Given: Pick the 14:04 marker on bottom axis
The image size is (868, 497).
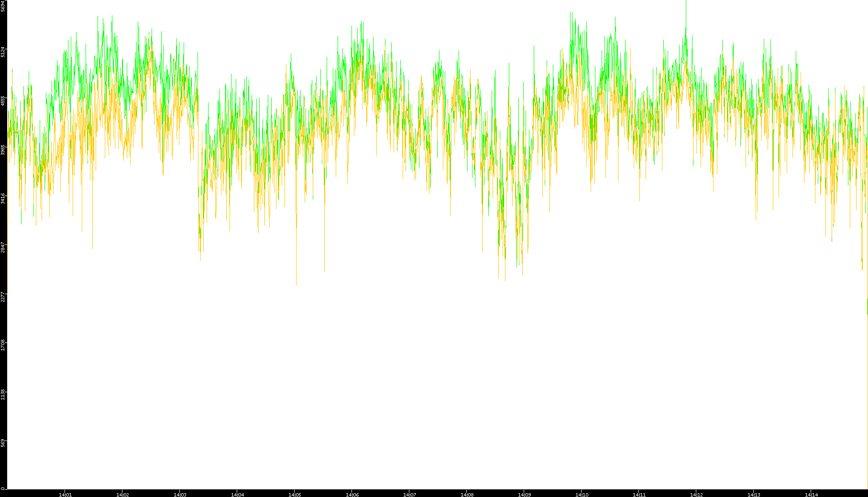Looking at the screenshot, I should [x=237, y=495].
